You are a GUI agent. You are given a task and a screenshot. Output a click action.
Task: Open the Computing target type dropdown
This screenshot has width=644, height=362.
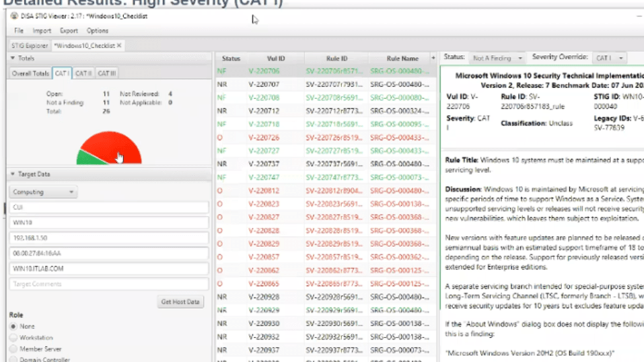[43, 192]
